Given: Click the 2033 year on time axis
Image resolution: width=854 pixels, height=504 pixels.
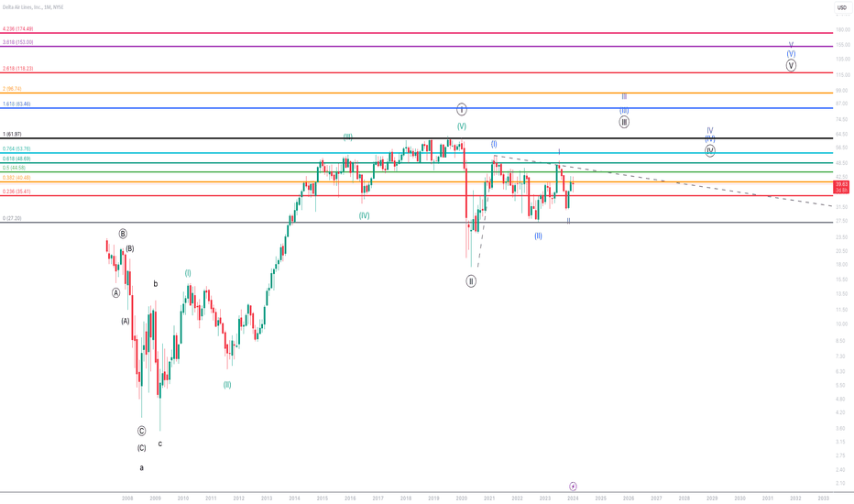Looking at the screenshot, I should click(x=824, y=498).
